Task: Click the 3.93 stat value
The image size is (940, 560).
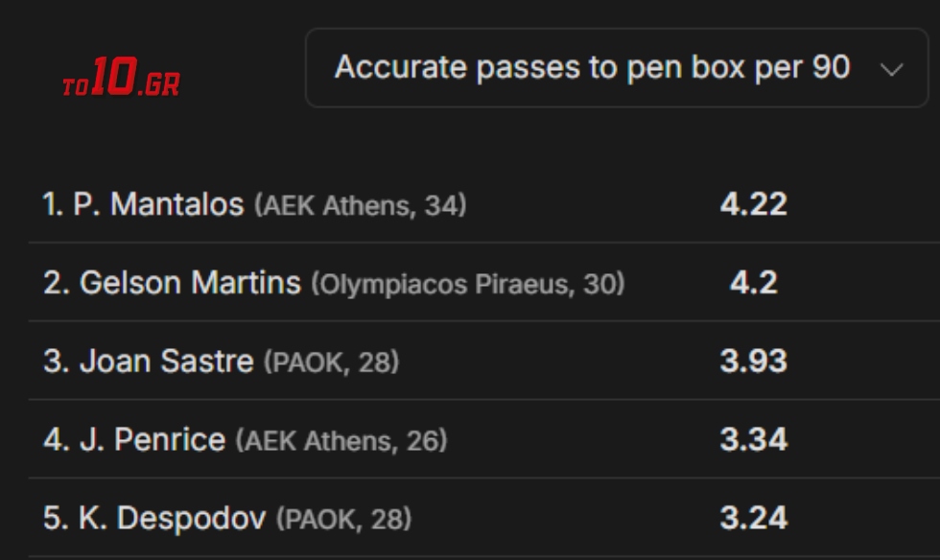Action: coord(753,362)
